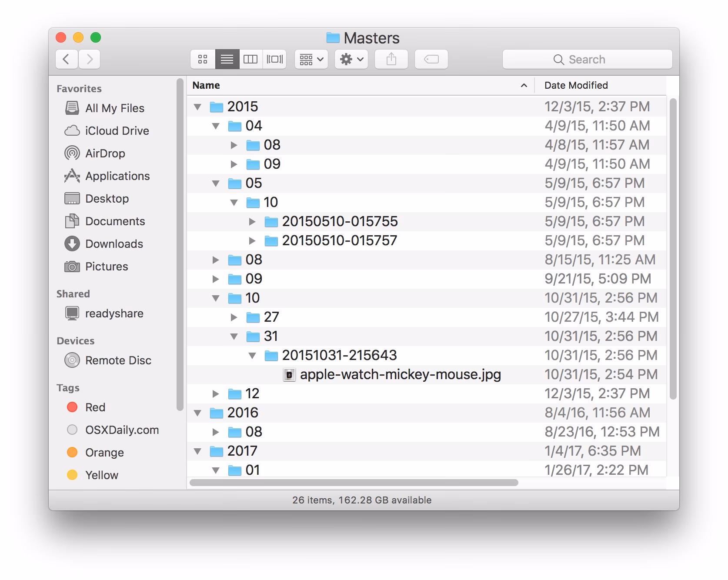Switch to column view
The image size is (728, 580).
pyautogui.click(x=251, y=59)
